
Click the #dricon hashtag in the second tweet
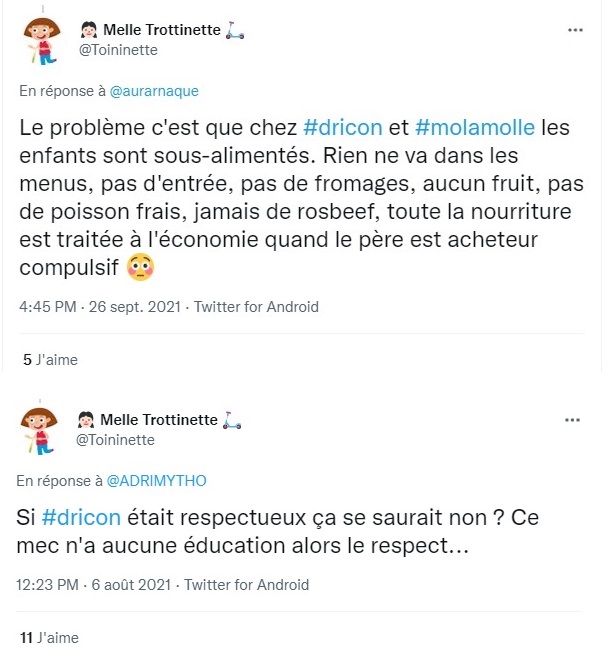click(83, 518)
